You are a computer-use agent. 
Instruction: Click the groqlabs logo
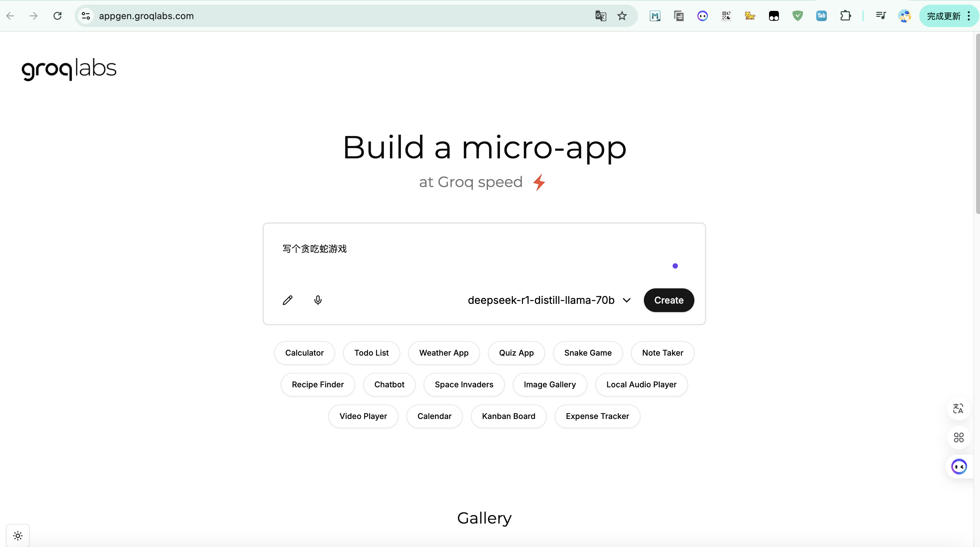point(69,69)
